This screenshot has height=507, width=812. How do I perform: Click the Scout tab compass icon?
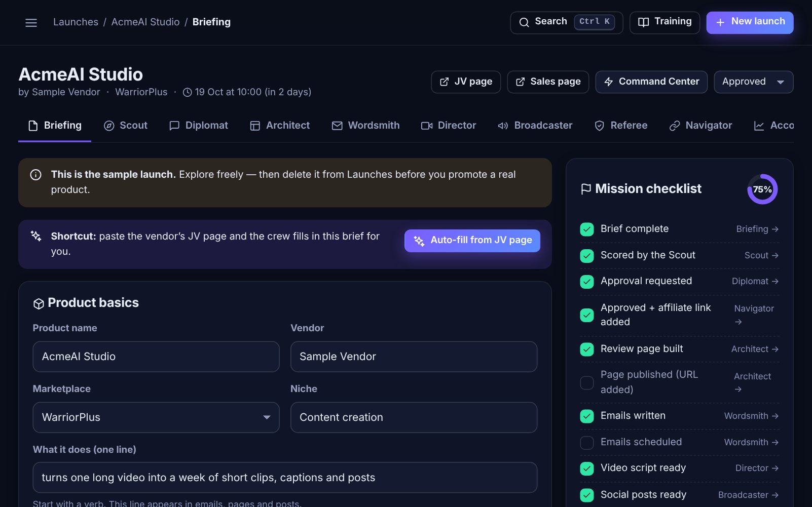(109, 126)
